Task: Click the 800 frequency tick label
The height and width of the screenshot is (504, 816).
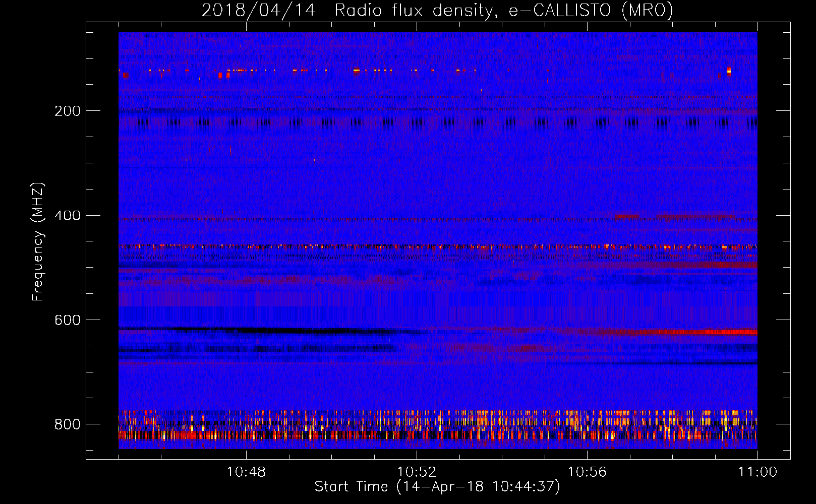Action: click(x=68, y=424)
